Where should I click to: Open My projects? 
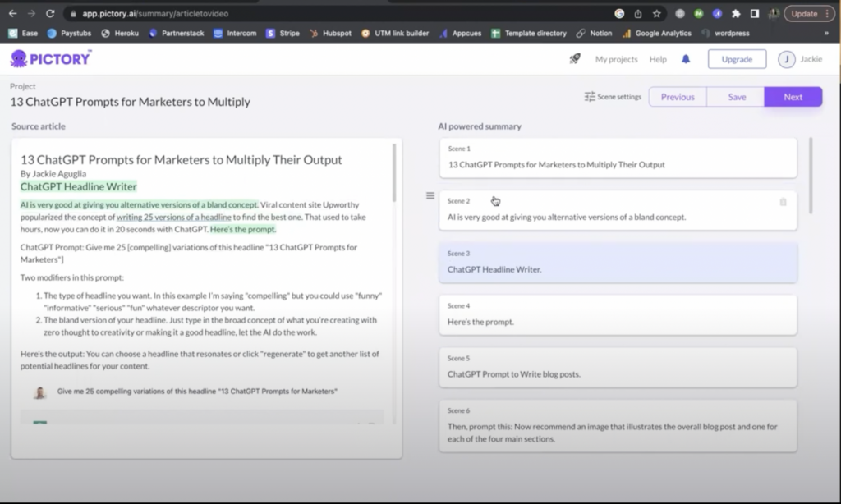pos(616,59)
